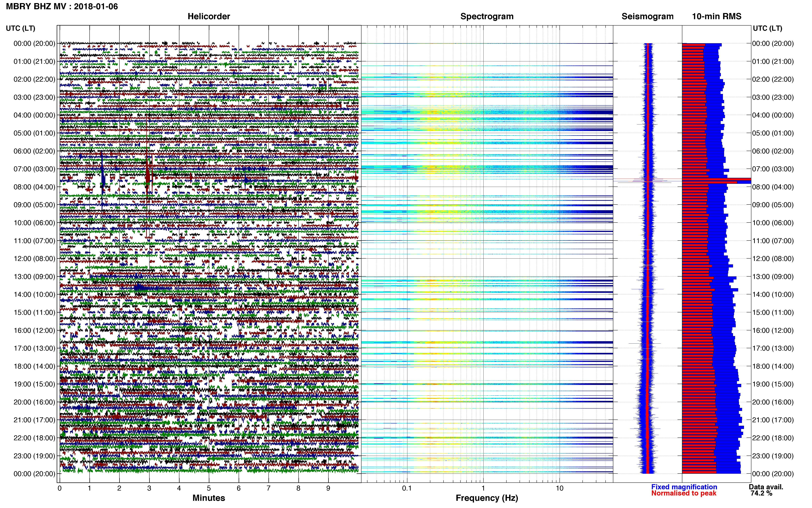This screenshot has width=812, height=508.
Task: Click left axis label 04:00 (00:00)
Action: 34,115
